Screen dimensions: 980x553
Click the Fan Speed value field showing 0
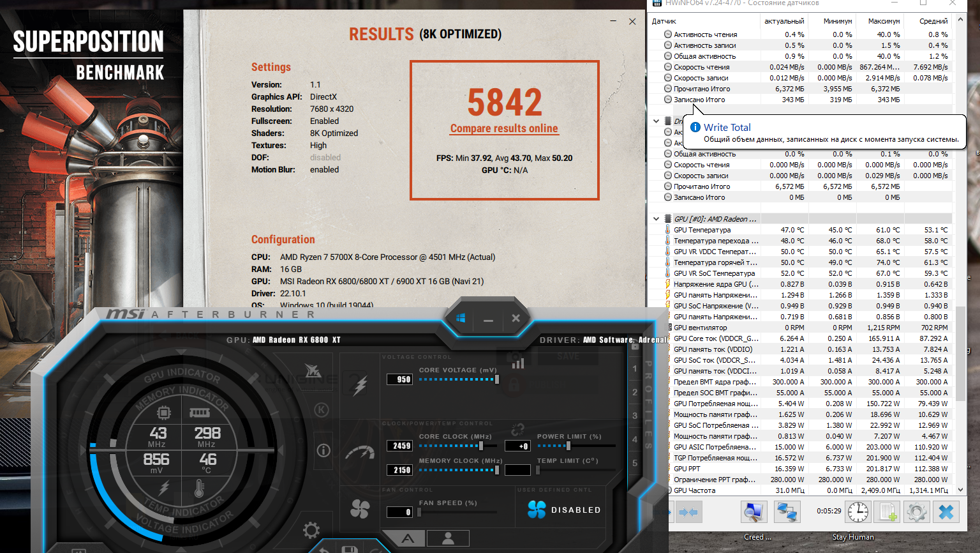click(399, 512)
